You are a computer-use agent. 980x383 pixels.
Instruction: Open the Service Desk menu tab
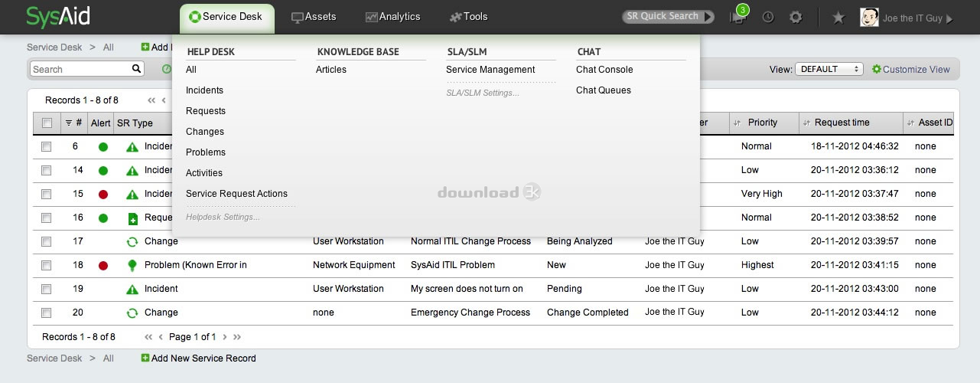pyautogui.click(x=227, y=17)
